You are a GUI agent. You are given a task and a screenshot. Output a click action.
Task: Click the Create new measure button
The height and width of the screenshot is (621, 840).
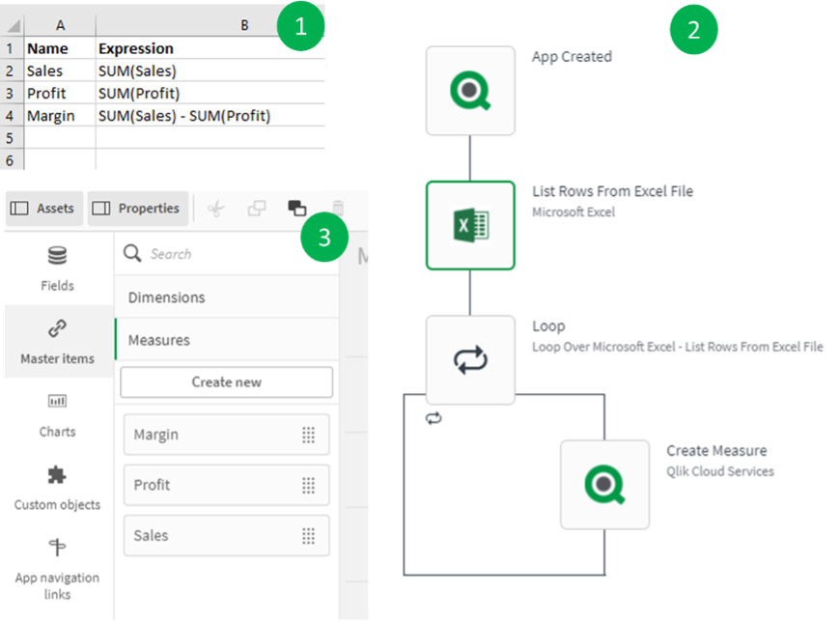226,381
